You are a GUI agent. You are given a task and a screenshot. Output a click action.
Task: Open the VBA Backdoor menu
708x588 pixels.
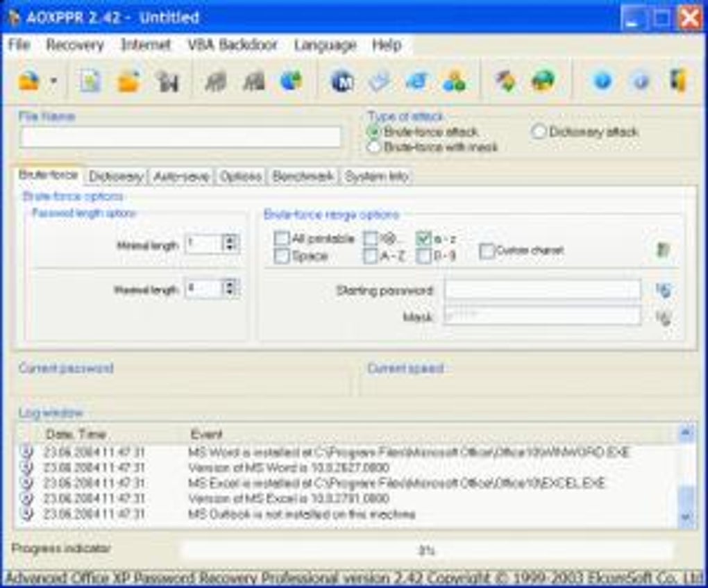232,44
